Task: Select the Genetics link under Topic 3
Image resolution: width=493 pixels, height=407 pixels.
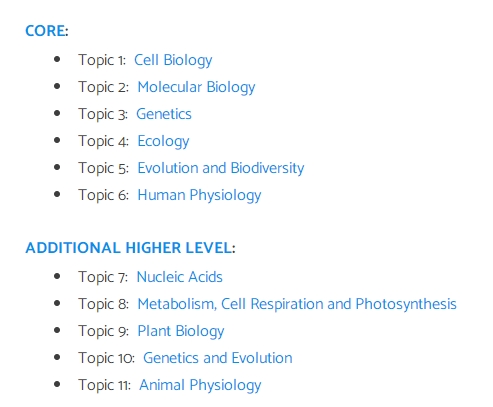Action: [x=164, y=114]
